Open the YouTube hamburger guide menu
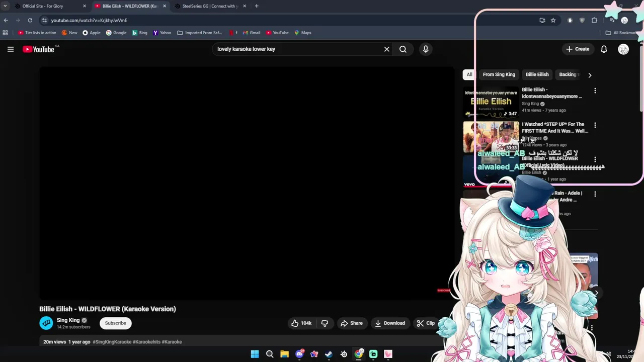Viewport: 644px width, 362px height. (11, 49)
